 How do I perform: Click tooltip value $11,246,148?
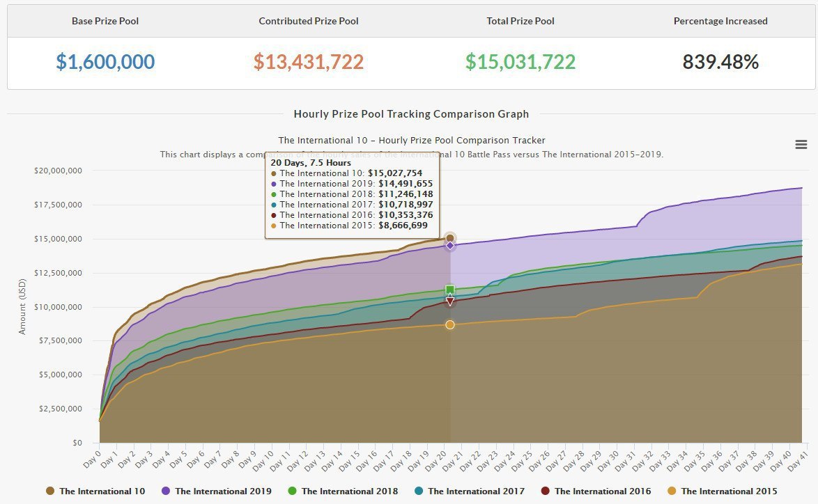click(x=406, y=194)
